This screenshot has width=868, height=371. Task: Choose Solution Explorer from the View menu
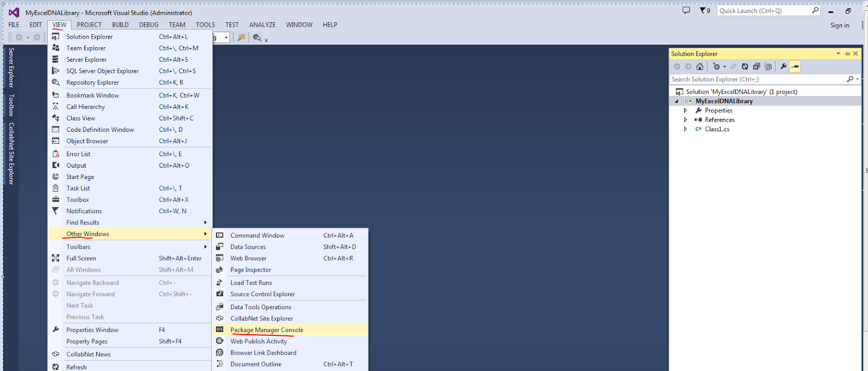pyautogui.click(x=130, y=37)
